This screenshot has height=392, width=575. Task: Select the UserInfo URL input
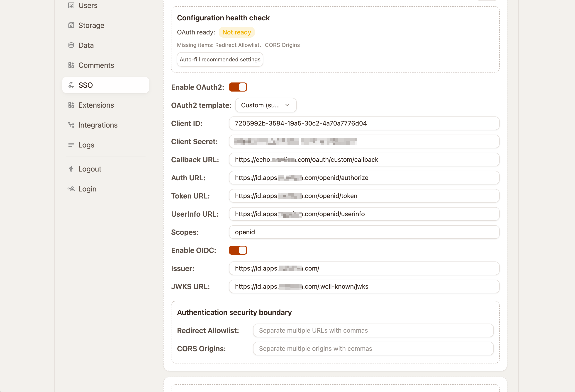click(364, 214)
